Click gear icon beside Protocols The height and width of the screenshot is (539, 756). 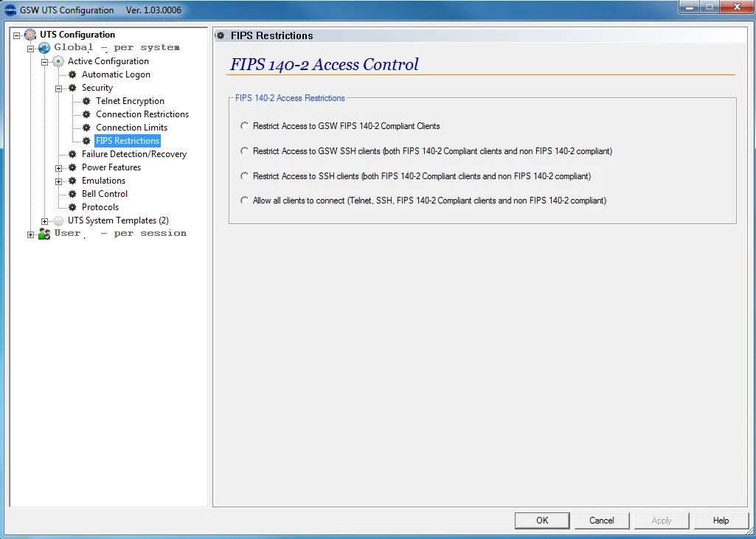tap(72, 206)
